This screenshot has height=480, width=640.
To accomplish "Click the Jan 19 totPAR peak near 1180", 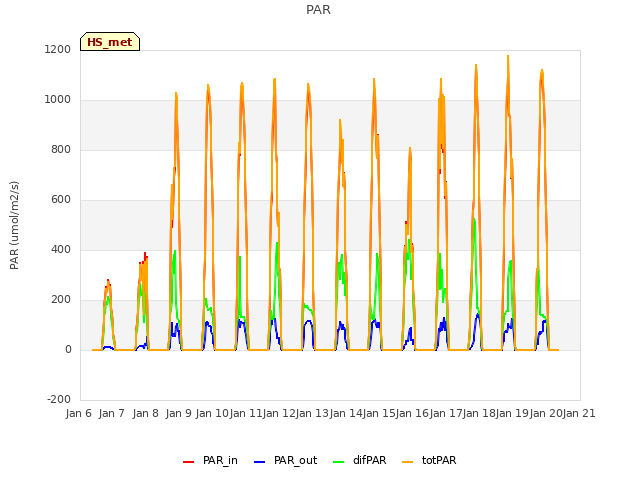I will [508, 57].
